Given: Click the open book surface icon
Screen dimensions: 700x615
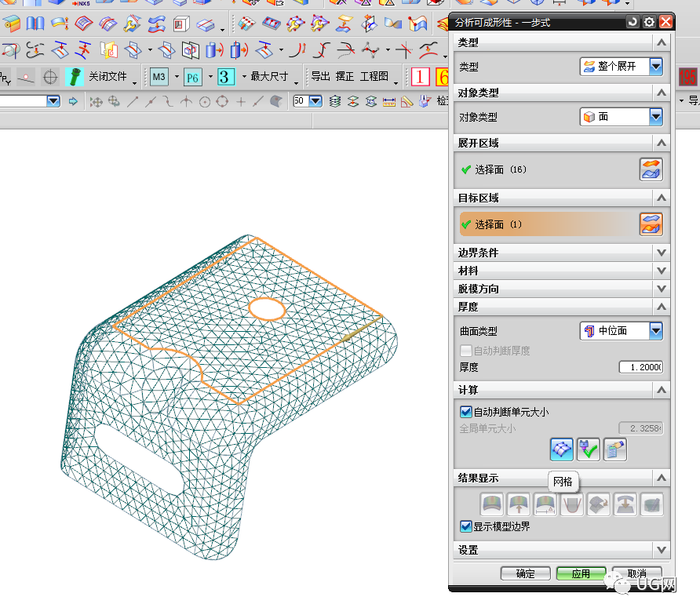Looking at the screenshot, I should 35,24.
